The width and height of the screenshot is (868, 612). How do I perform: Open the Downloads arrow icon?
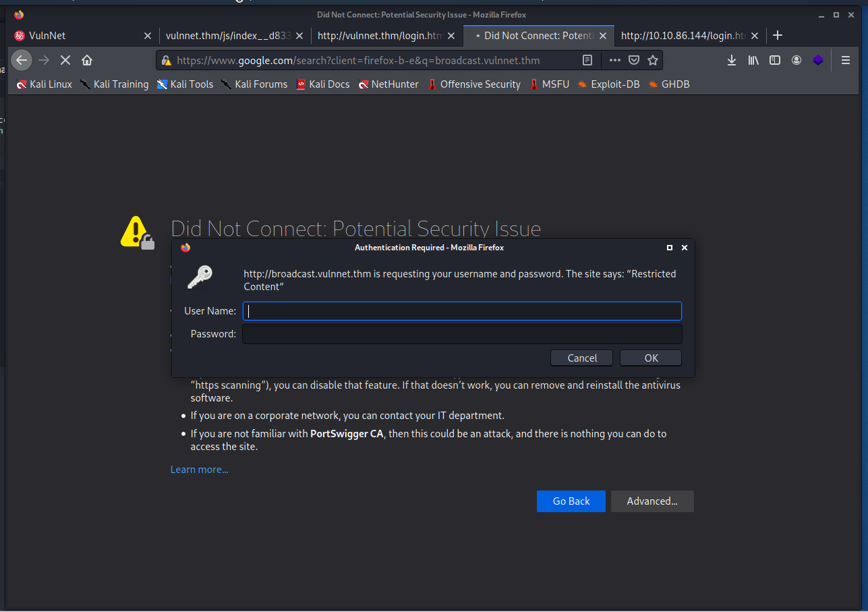[732, 60]
